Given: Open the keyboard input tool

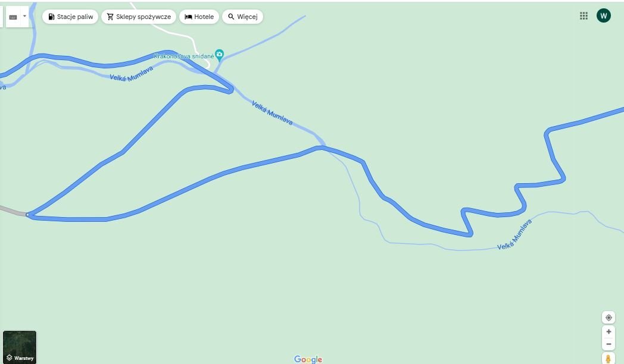Looking at the screenshot, I should [x=13, y=17].
